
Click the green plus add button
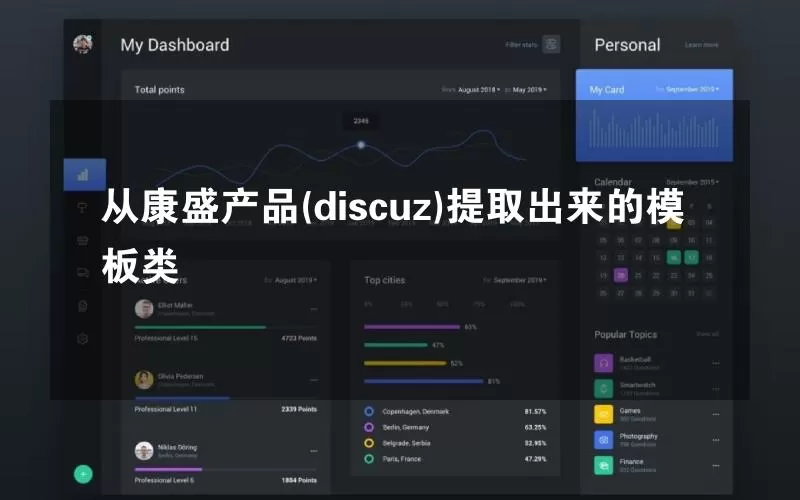(83, 474)
